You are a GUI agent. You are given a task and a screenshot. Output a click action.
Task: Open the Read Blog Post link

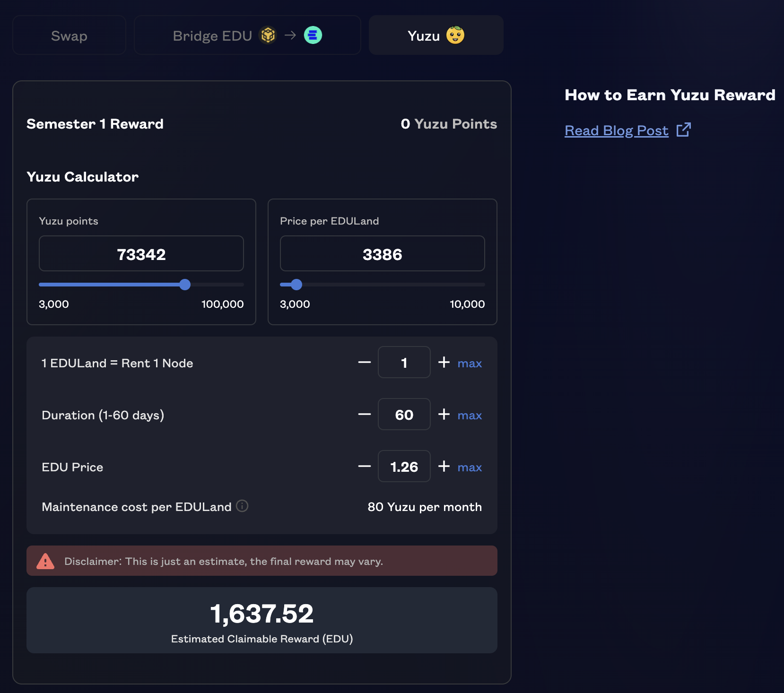616,130
